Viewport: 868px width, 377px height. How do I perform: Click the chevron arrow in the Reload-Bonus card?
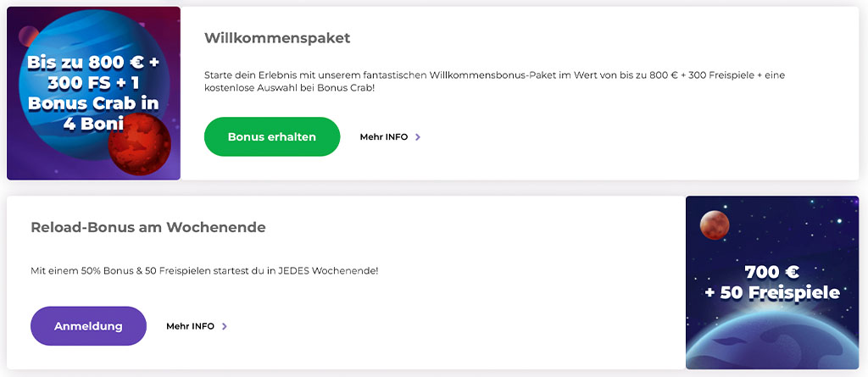coord(225,326)
